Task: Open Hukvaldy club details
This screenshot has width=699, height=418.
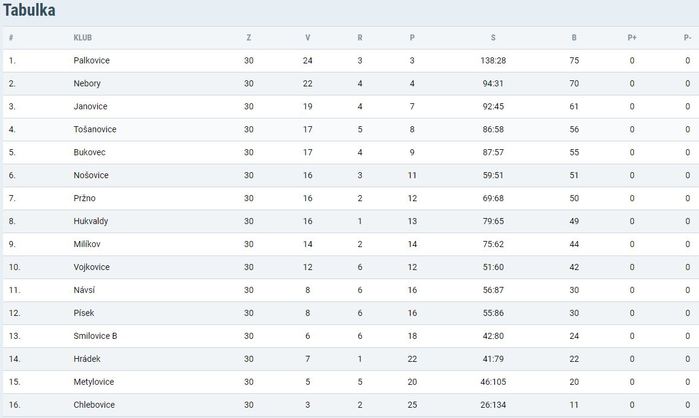Action: coord(91,221)
